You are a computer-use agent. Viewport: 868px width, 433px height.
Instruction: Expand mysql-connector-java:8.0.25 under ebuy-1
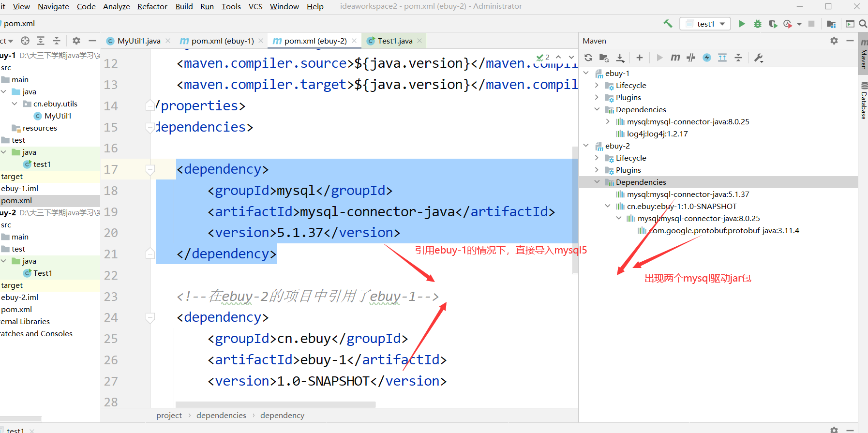pyautogui.click(x=608, y=121)
